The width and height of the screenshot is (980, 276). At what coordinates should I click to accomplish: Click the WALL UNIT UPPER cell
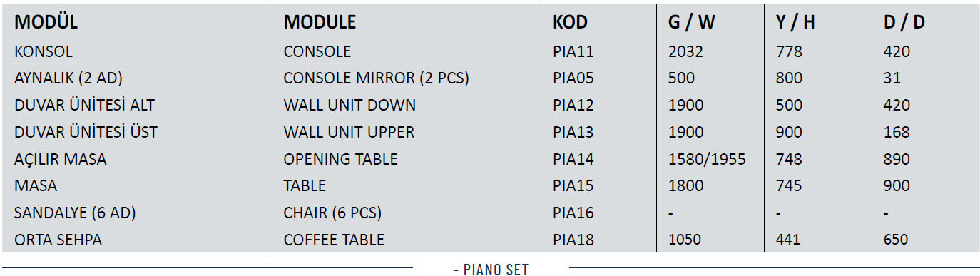[349, 132]
